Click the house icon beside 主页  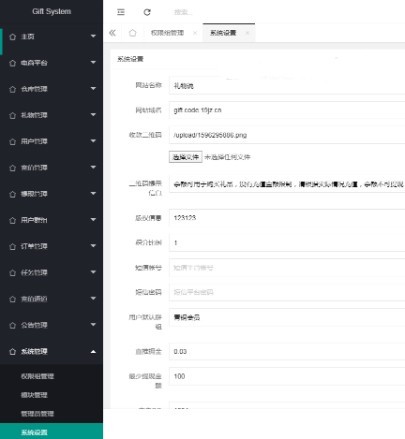click(13, 37)
